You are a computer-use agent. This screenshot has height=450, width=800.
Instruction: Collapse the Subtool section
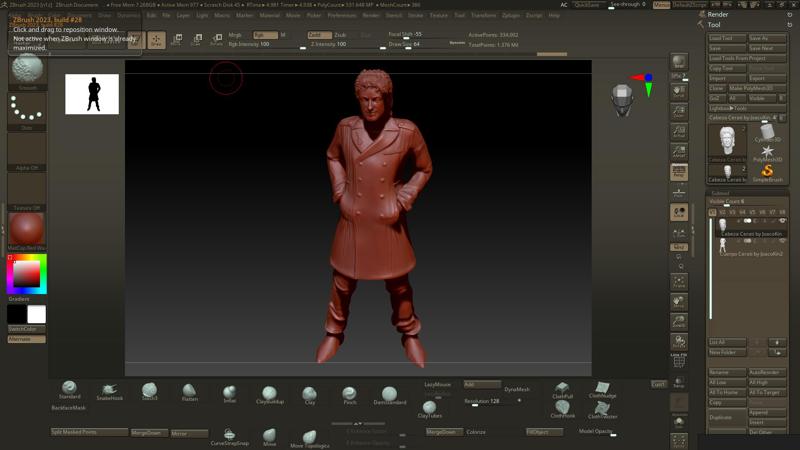[x=720, y=193]
